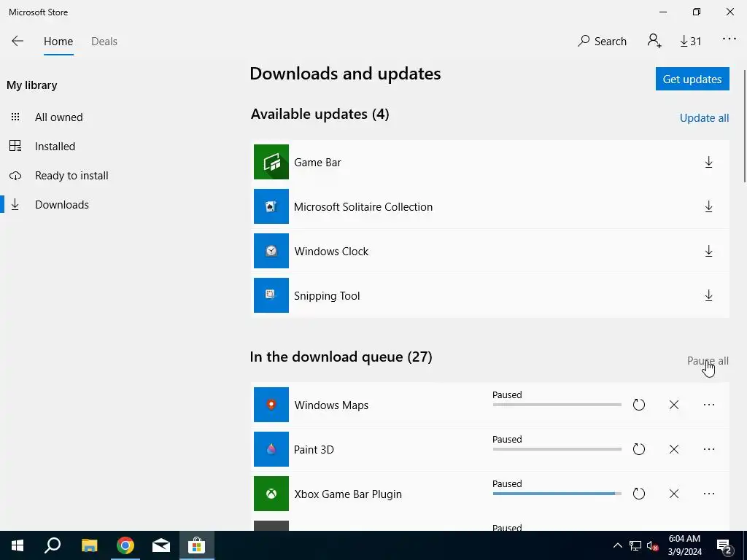Cancel the Xbox Game Bar Plugin download
This screenshot has height=560, width=747.
pos(673,494)
